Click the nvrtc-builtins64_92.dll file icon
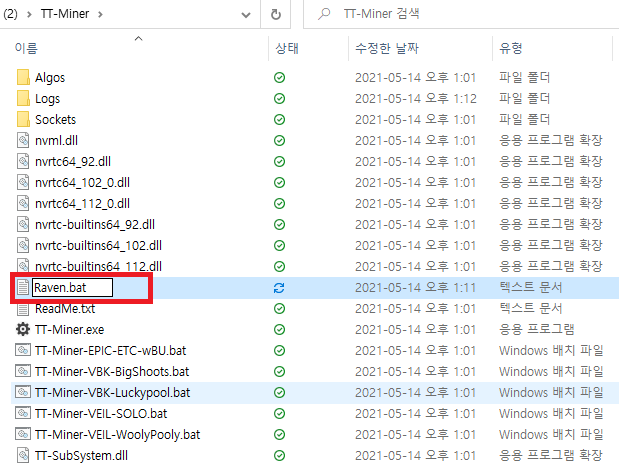 23,224
